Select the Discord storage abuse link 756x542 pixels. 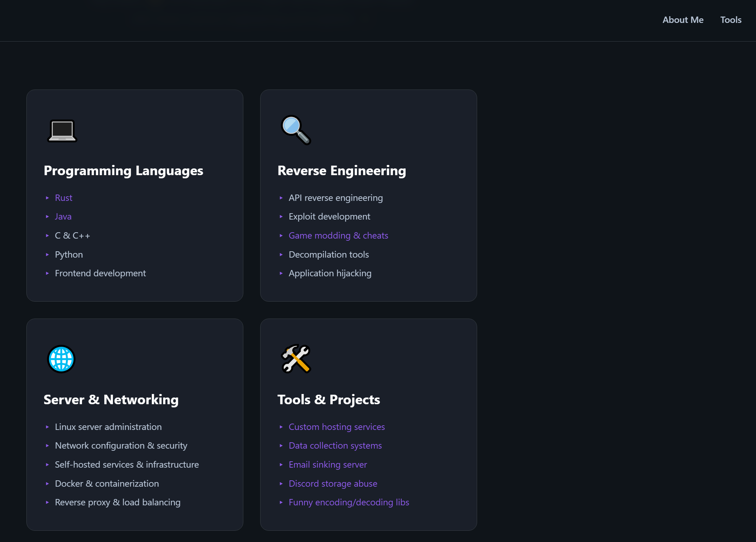(x=333, y=484)
